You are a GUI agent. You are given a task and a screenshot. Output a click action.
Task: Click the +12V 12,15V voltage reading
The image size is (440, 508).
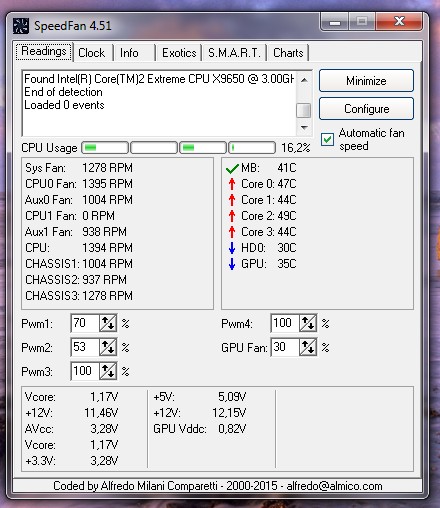pyautogui.click(x=200, y=413)
